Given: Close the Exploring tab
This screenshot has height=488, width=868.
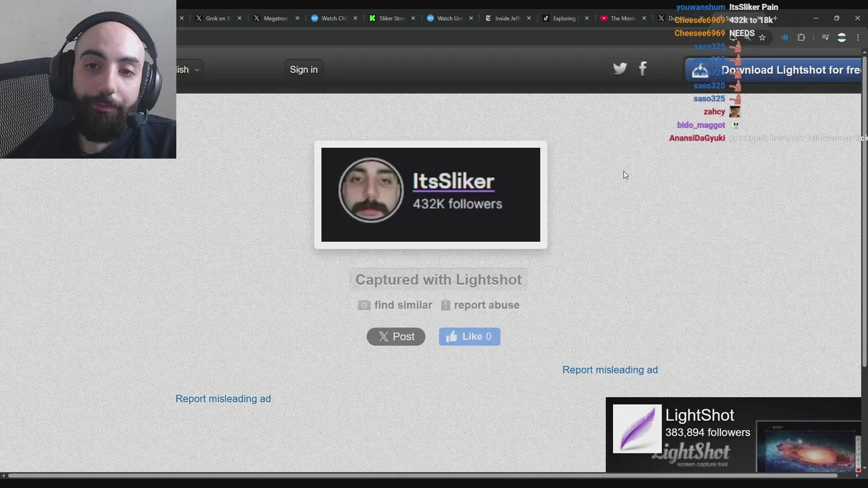Looking at the screenshot, I should click(587, 18).
